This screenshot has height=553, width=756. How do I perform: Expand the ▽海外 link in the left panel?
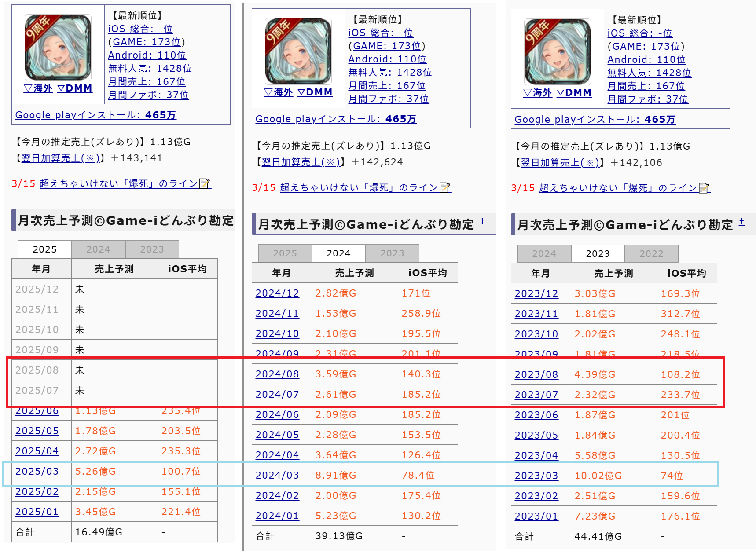38,88
